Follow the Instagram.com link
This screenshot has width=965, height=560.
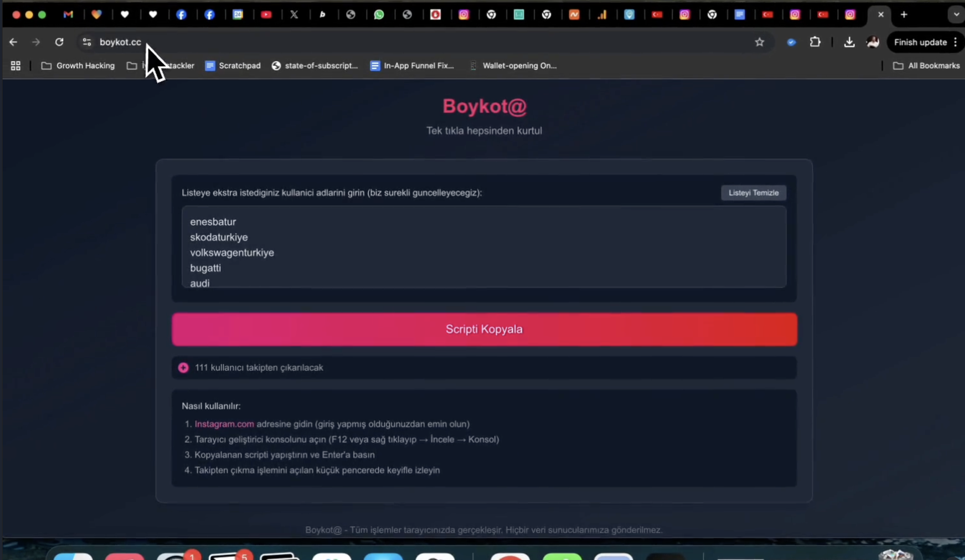click(x=224, y=424)
